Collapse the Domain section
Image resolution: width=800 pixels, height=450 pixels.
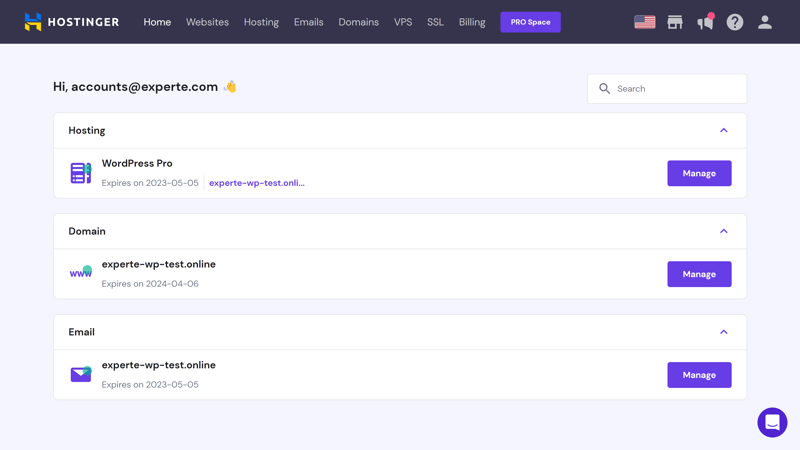pyautogui.click(x=723, y=231)
